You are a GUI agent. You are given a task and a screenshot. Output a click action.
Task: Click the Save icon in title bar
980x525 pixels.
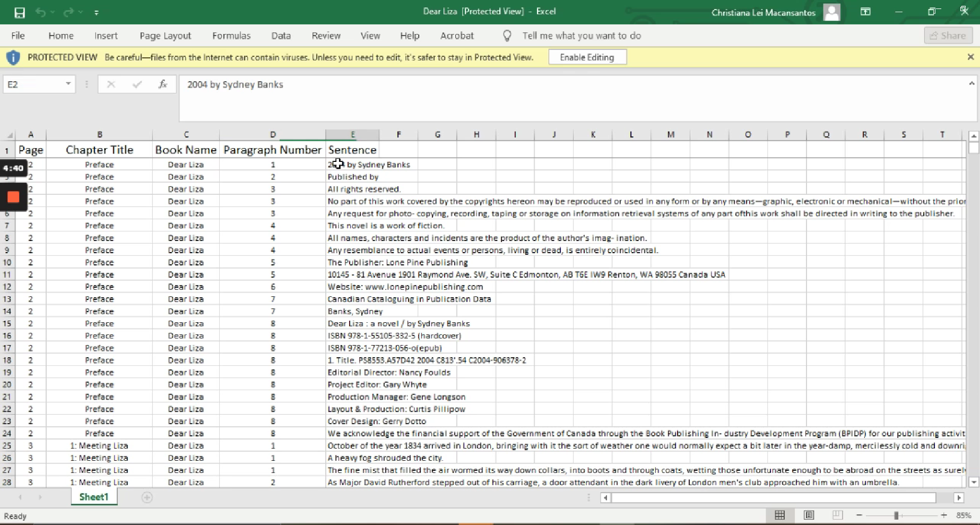(20, 12)
